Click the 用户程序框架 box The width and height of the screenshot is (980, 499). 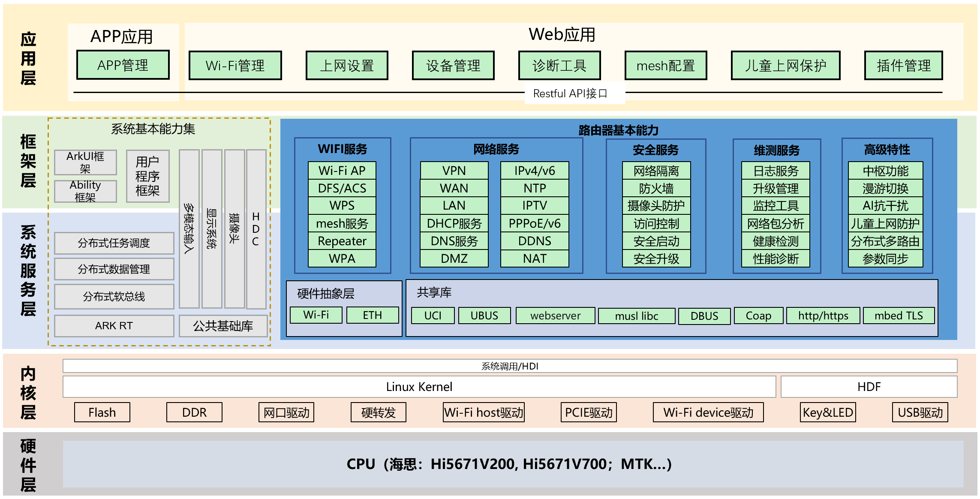(x=147, y=176)
